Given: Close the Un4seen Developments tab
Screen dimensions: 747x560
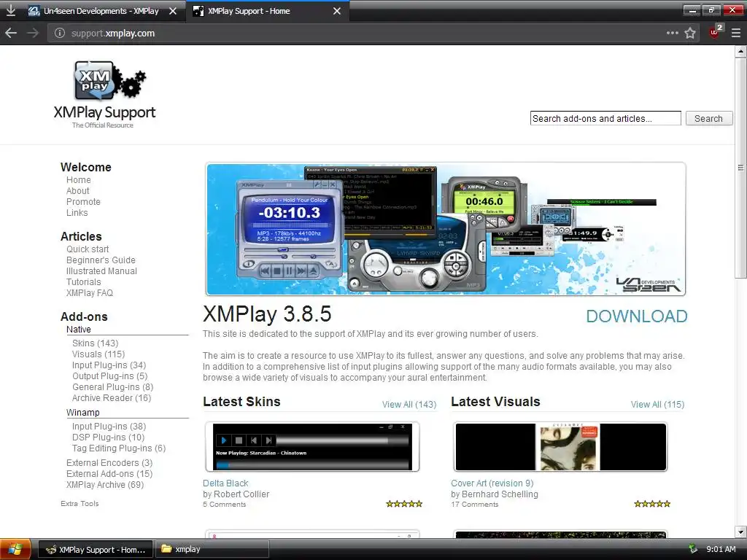Looking at the screenshot, I should click(173, 10).
